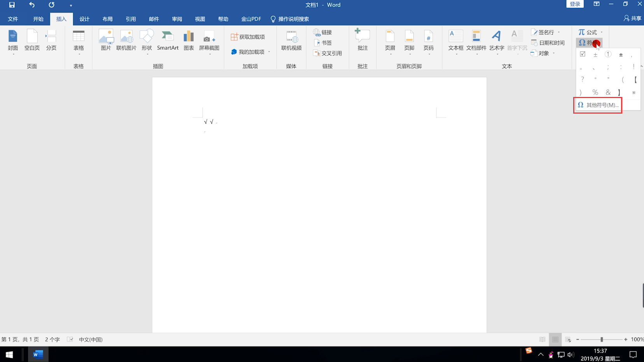This screenshot has width=644, height=362.
Task: Save the document from the Quick Access toolbar
Action: [12, 5]
